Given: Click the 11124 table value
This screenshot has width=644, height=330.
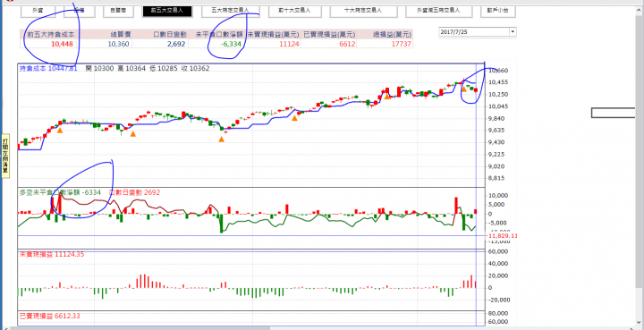Looking at the screenshot, I should click(x=290, y=44).
